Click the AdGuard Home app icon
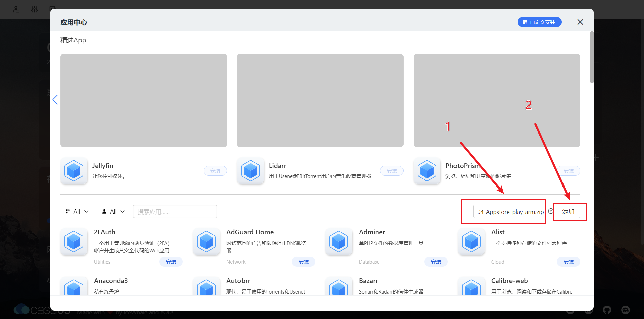 [x=206, y=242]
